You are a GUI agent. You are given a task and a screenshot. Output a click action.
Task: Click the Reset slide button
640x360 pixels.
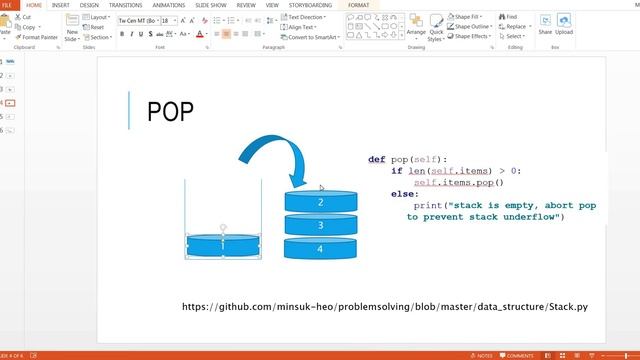click(x=93, y=27)
